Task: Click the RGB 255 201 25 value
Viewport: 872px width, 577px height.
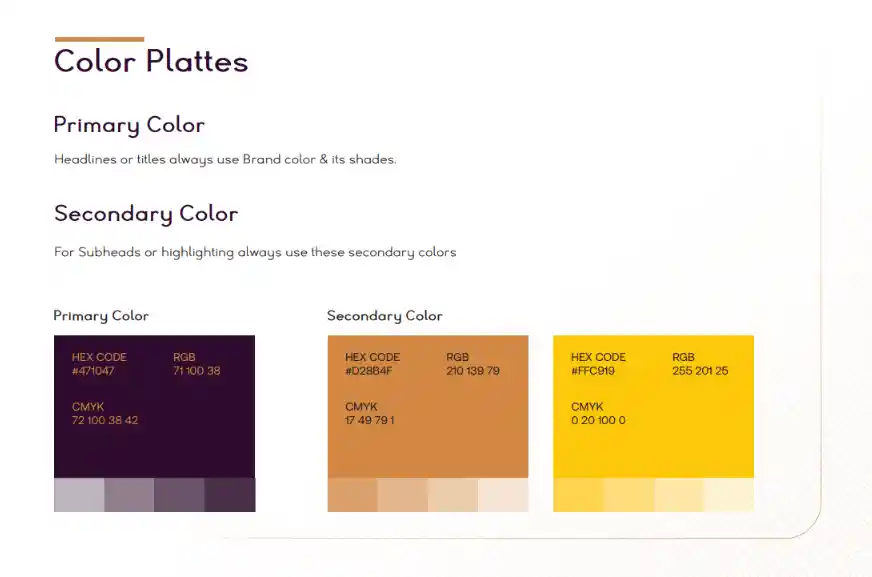Action: click(700, 371)
